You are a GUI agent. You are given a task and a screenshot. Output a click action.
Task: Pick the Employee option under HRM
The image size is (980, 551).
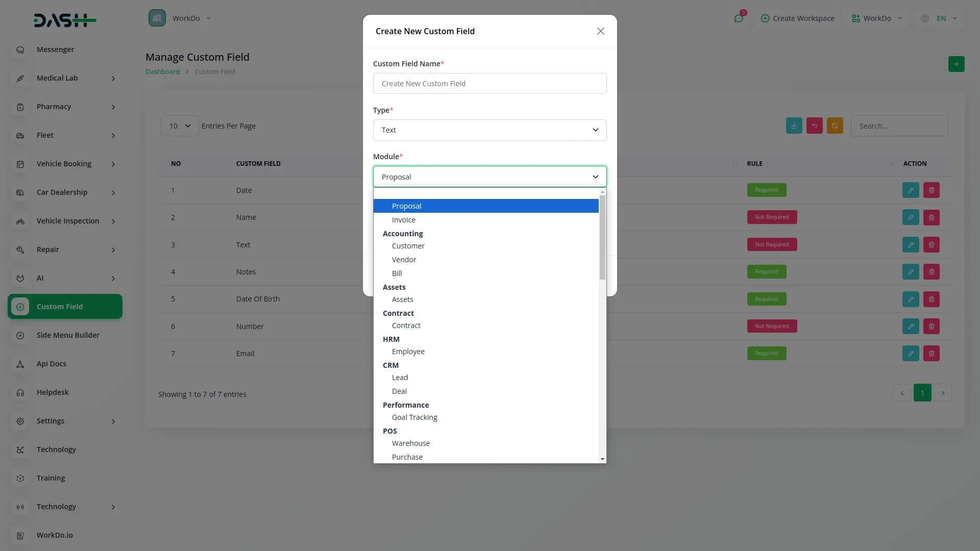tap(408, 352)
